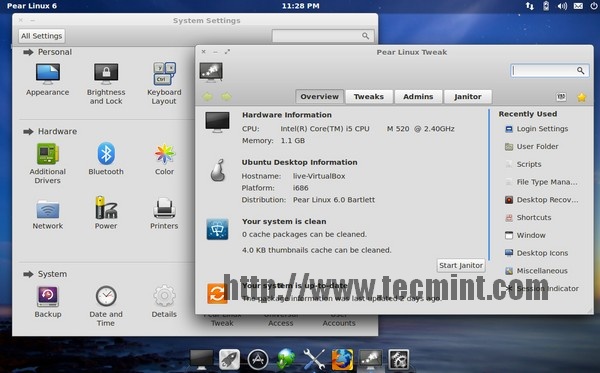Image resolution: width=600 pixels, height=373 pixels.
Task: Go back with the left arrow in Tweak
Action: pyautogui.click(x=208, y=97)
